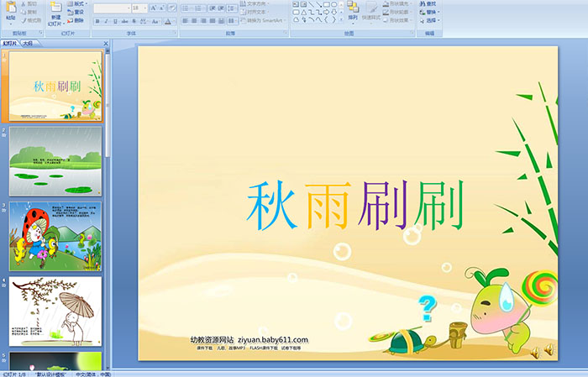This screenshot has width=588, height=377.
Task: Click Convert to SmartArt button
Action: (263, 20)
